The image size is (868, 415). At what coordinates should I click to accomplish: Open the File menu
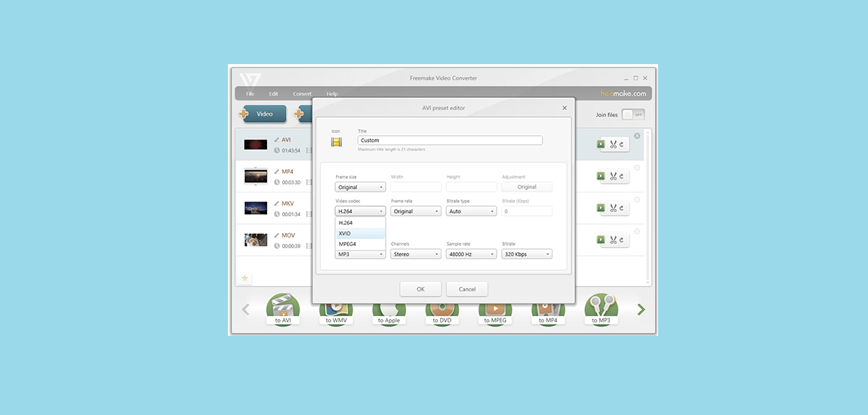pos(251,94)
